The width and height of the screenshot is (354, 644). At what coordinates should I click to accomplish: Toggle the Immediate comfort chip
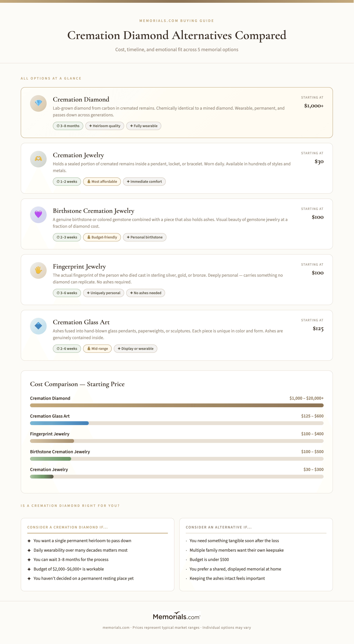pos(144,182)
